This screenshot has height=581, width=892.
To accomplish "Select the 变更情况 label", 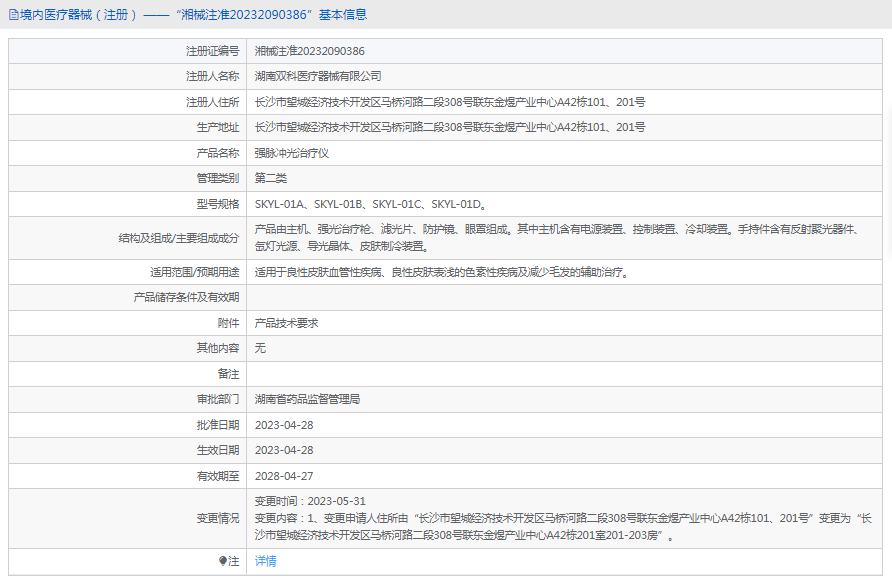I will pyautogui.click(x=218, y=518).
